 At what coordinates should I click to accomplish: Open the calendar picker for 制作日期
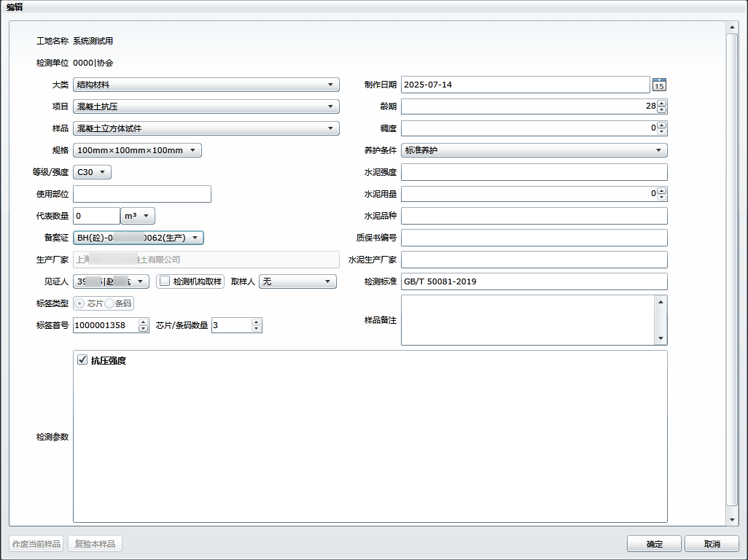(659, 85)
